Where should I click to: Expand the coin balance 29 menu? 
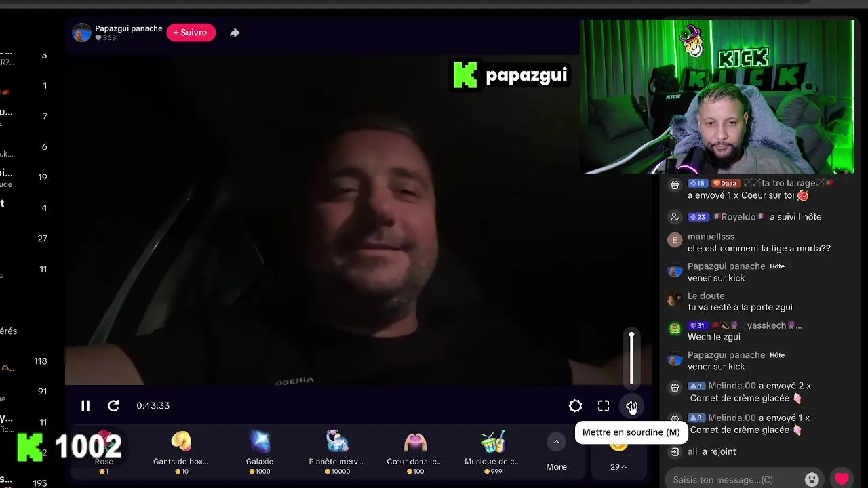[618, 466]
